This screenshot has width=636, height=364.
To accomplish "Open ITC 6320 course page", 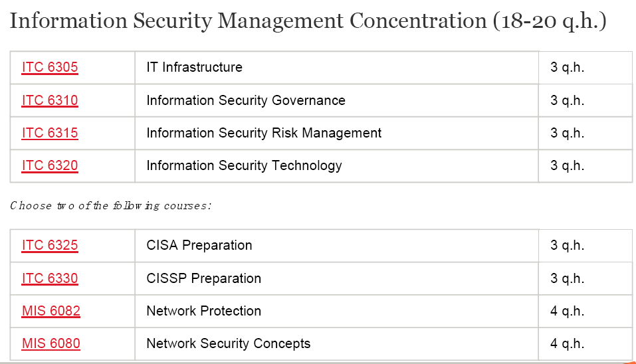I will point(50,165).
